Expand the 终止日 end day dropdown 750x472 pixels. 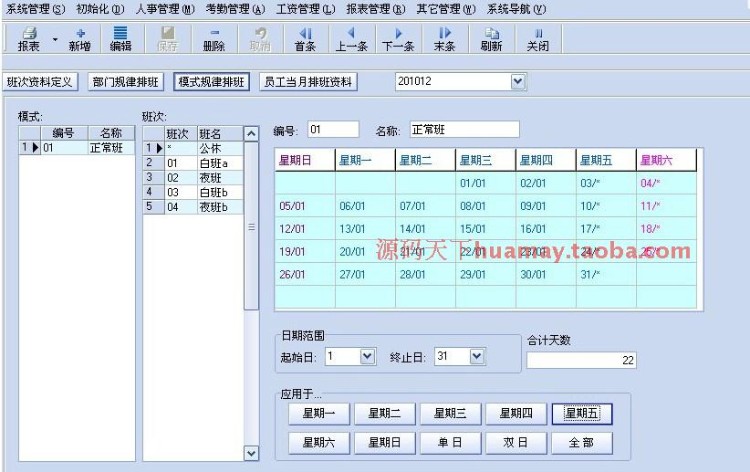(477, 356)
